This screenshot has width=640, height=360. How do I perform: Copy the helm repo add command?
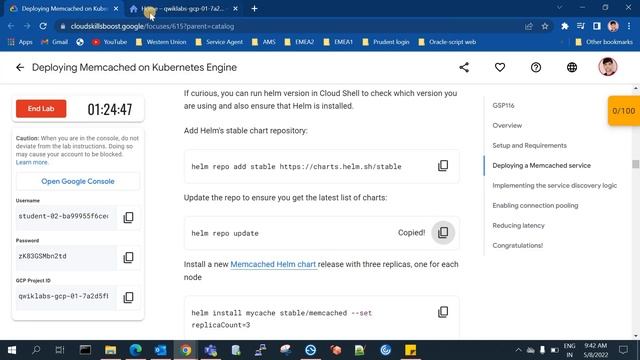coord(443,166)
